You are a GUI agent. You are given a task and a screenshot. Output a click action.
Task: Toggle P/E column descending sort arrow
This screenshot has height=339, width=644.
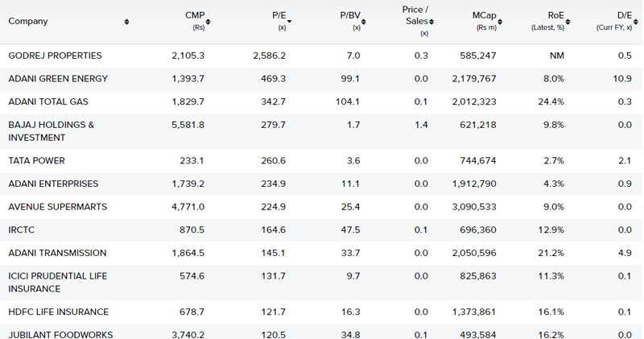click(x=289, y=22)
